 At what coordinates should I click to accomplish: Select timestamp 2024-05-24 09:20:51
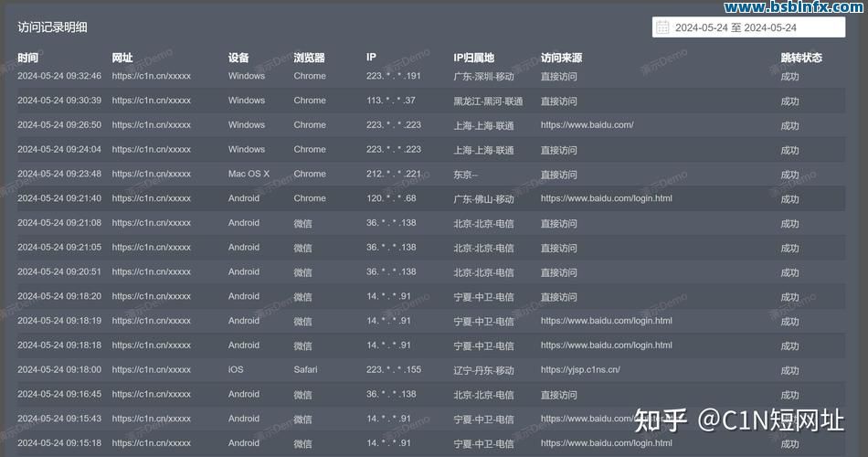tap(59, 272)
